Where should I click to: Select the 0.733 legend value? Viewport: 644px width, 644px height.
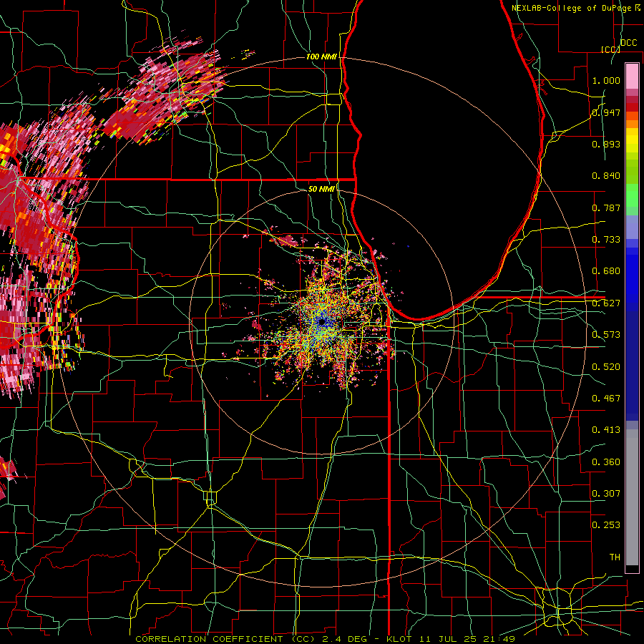[606, 240]
